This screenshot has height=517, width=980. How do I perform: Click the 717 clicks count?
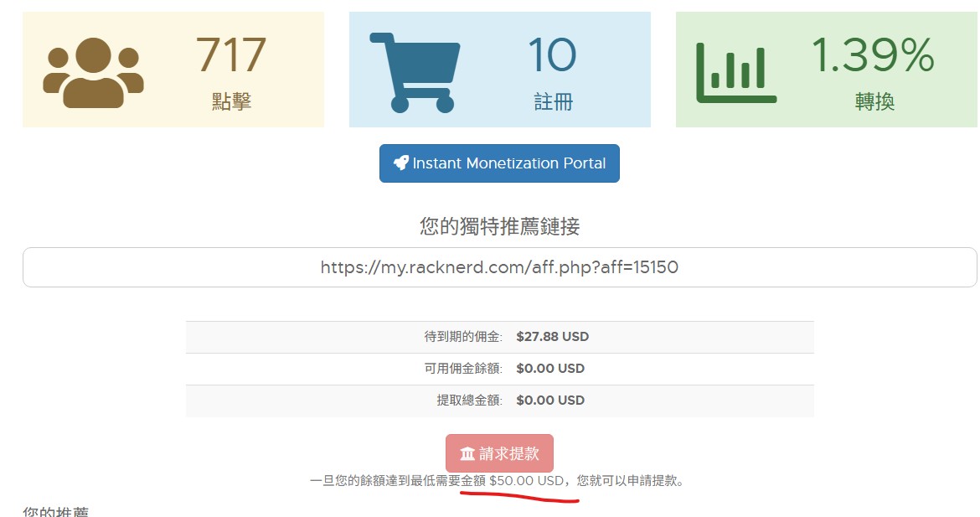231,55
